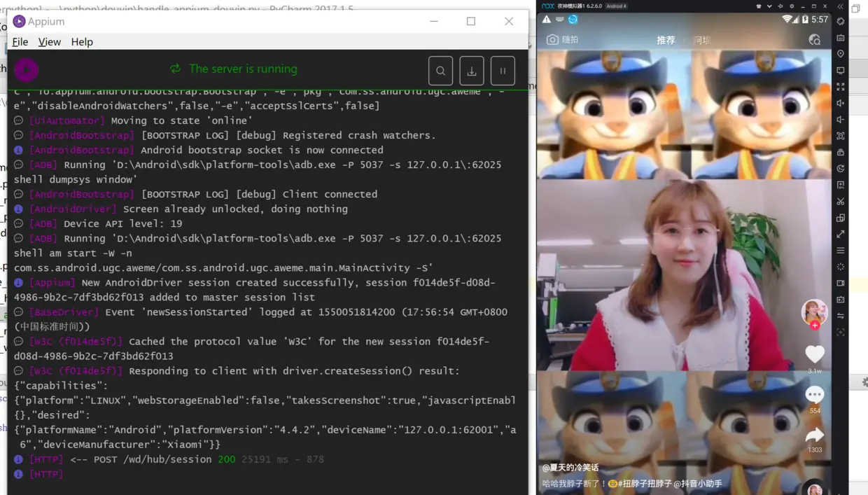Screen dimensions: 868x495
Task: Open Nox title bar settings gear
Action: tap(792, 6)
